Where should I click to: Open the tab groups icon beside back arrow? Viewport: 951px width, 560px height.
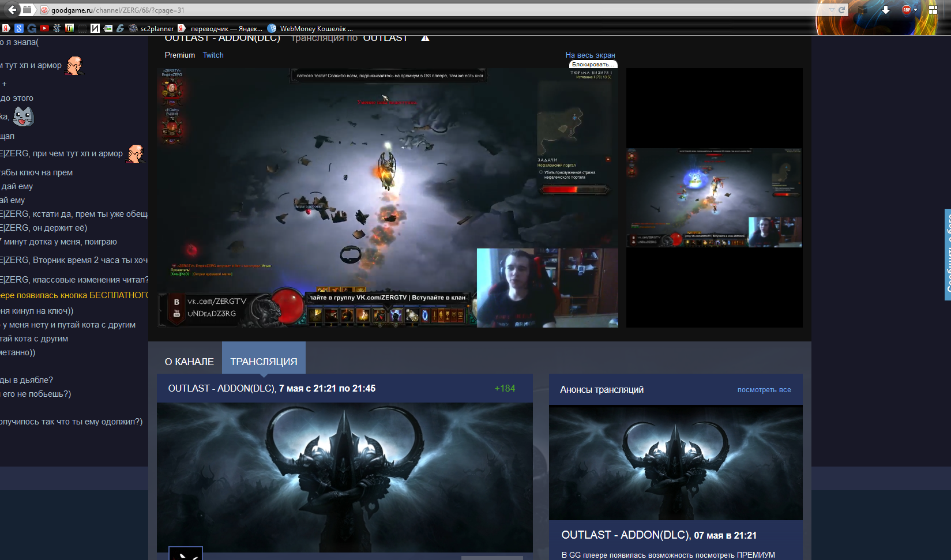[27, 10]
